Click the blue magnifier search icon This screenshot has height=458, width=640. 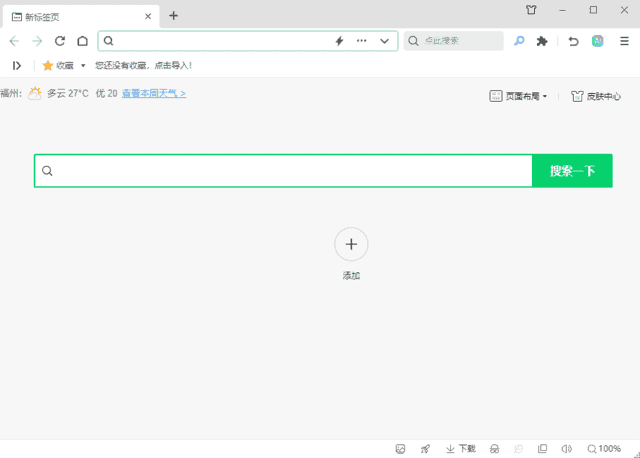click(x=519, y=41)
